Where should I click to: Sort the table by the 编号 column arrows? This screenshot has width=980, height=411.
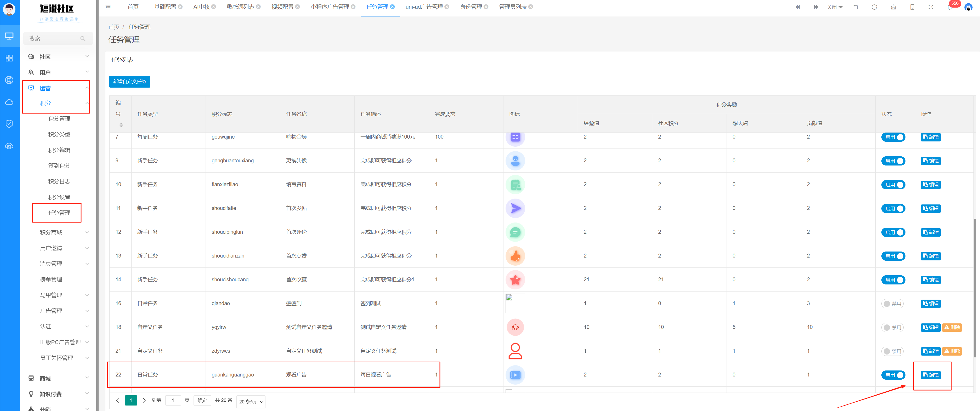[x=121, y=125]
